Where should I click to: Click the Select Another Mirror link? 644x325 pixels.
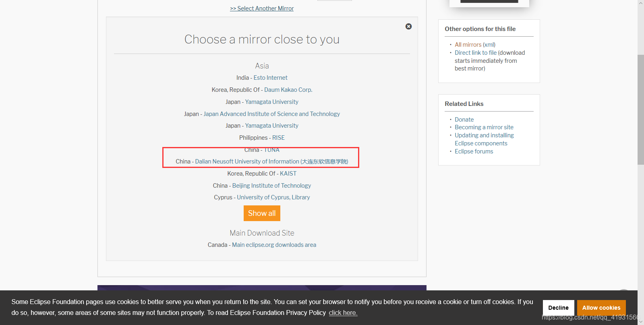point(262,8)
